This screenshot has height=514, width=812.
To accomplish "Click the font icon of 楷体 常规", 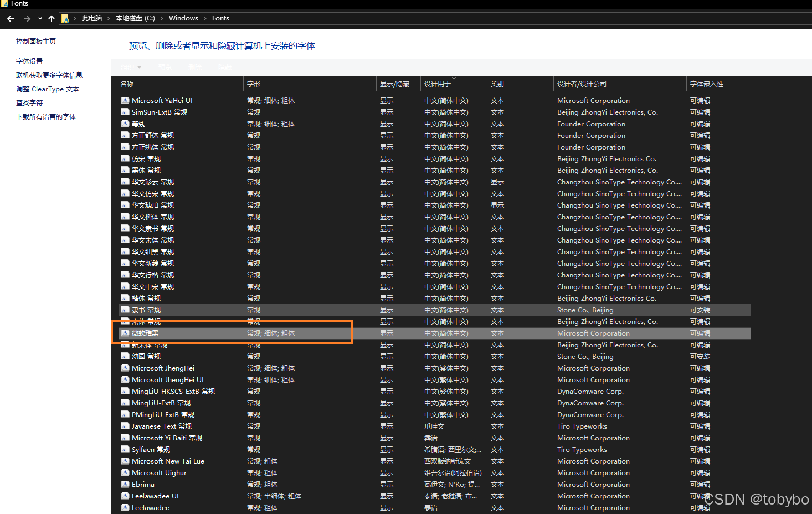I will click(x=125, y=299).
